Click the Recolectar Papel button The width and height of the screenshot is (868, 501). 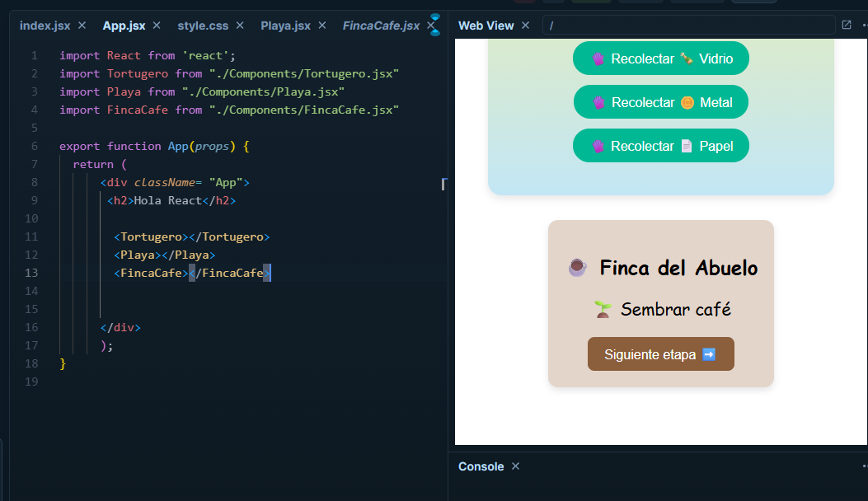(661, 146)
